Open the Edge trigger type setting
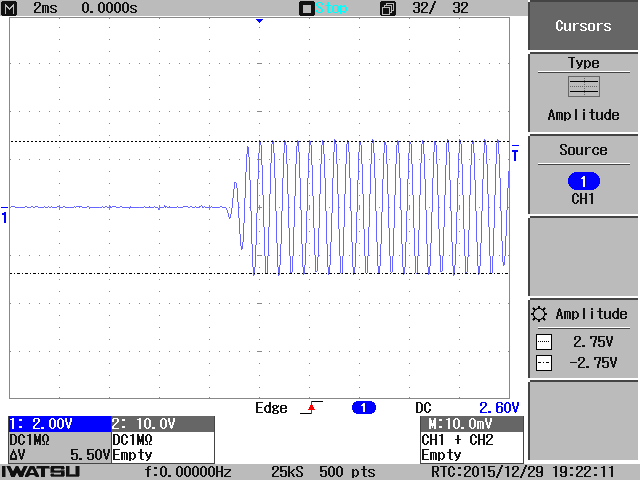 pyautogui.click(x=271, y=408)
